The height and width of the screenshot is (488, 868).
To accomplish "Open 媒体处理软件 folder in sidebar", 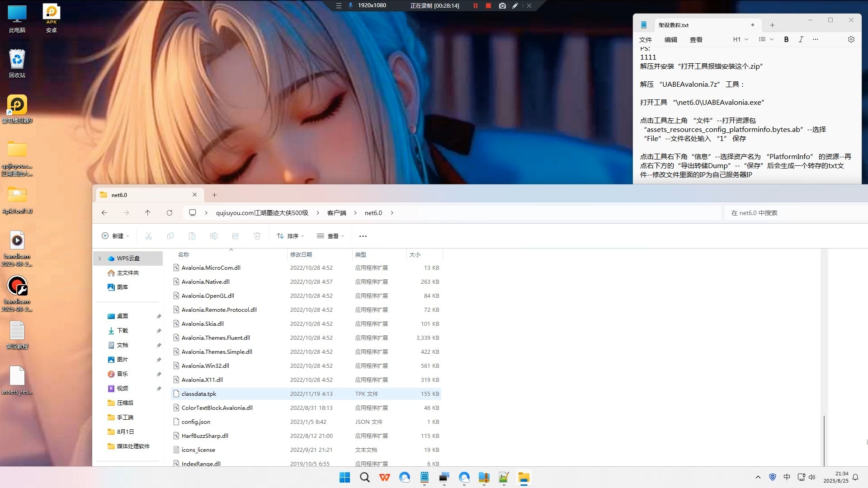I will coord(133,446).
